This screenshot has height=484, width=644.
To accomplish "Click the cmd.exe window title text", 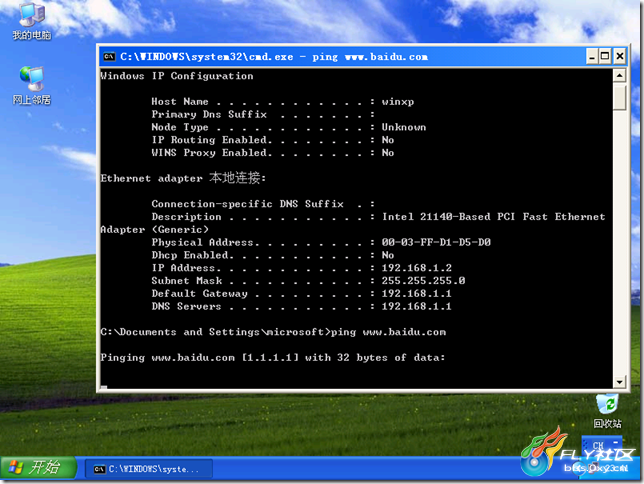I will [x=274, y=57].
